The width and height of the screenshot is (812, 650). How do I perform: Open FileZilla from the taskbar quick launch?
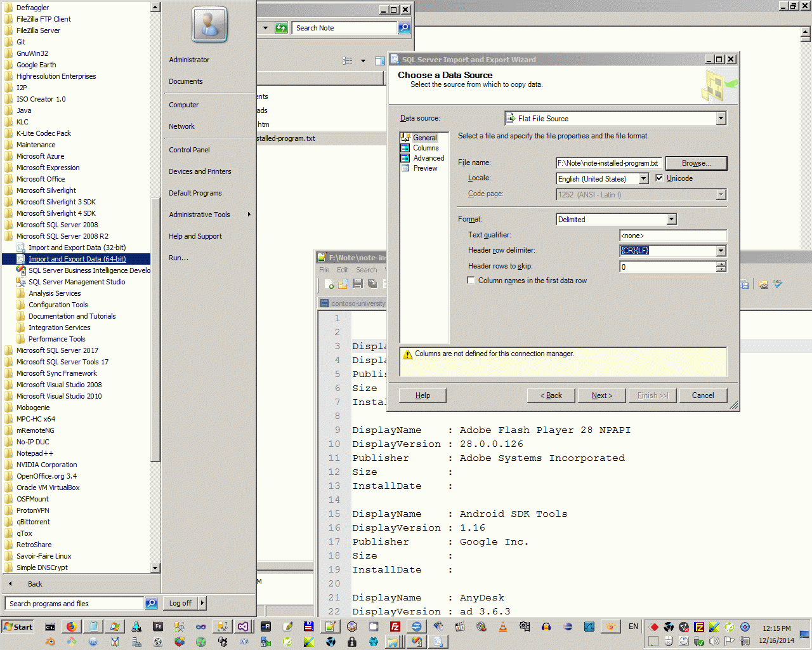tap(395, 627)
